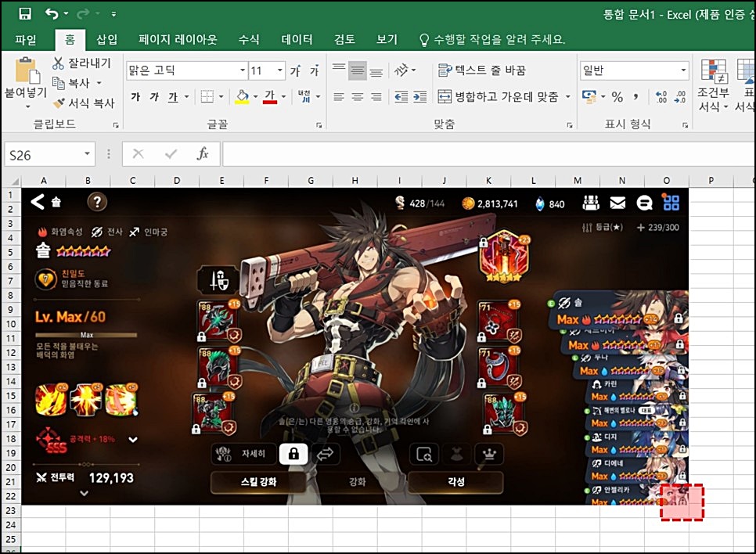756x554 pixels.
Task: Open the 표시 형식 dialog launcher
Action: pos(685,125)
